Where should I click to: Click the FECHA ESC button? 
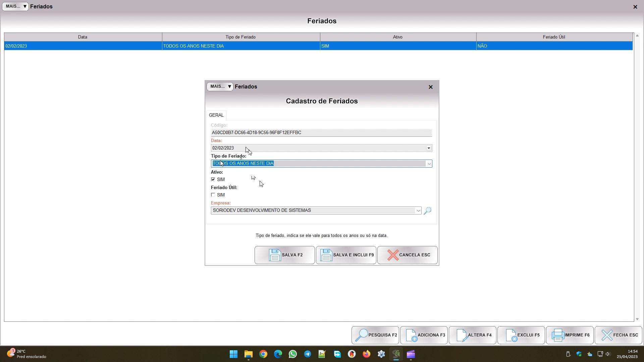point(619,335)
